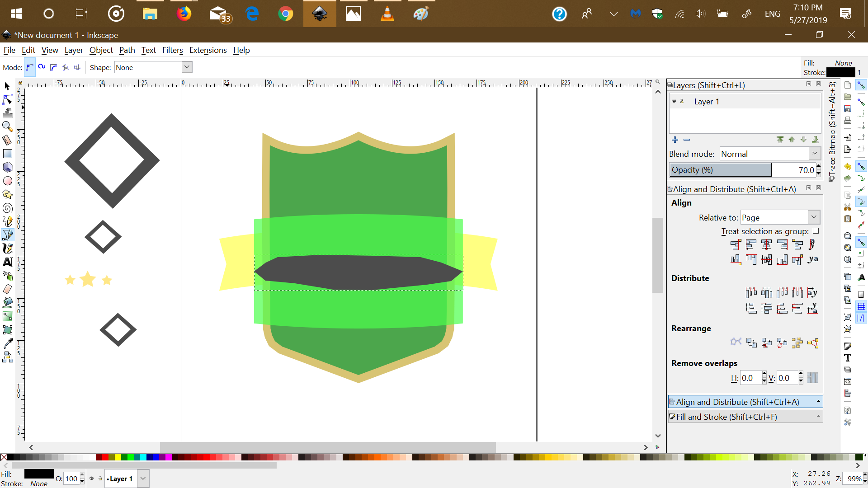Select the Text tool
This screenshot has height=488, width=868.
coord(7,262)
